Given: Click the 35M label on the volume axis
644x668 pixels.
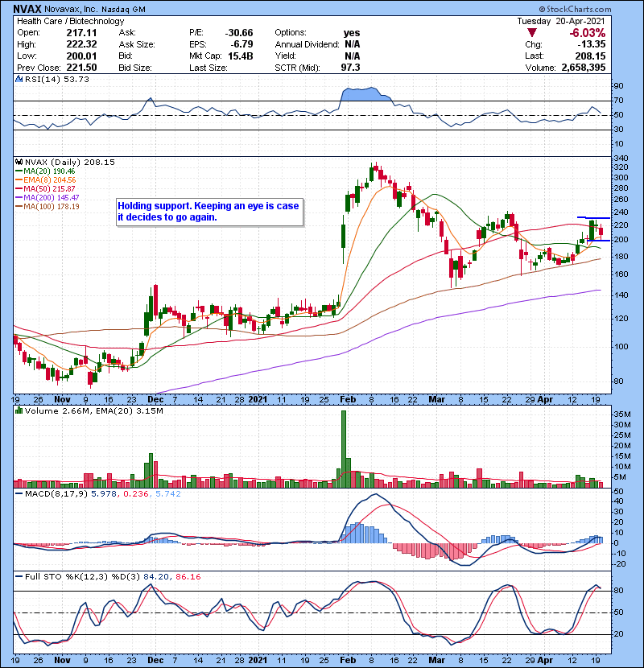Looking at the screenshot, I should [x=621, y=414].
